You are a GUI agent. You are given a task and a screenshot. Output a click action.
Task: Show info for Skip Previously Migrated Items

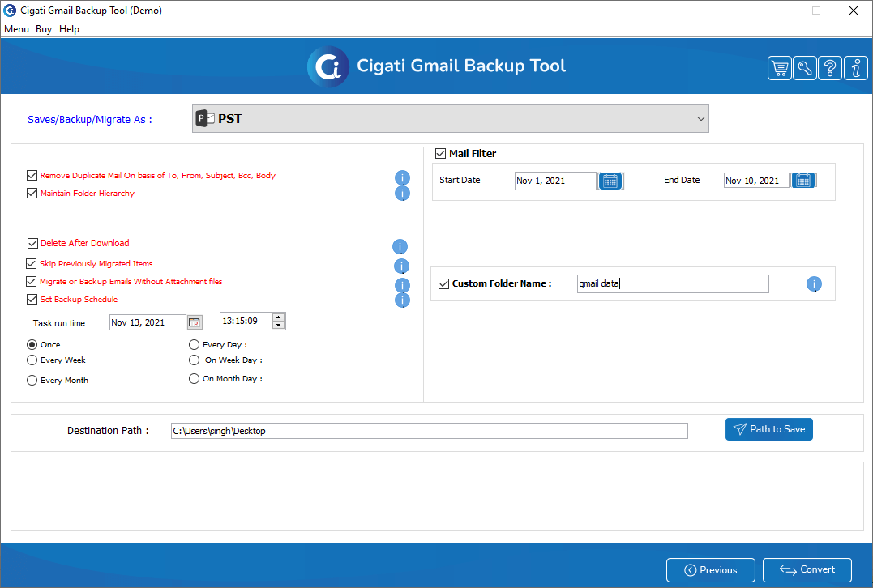pyautogui.click(x=401, y=266)
